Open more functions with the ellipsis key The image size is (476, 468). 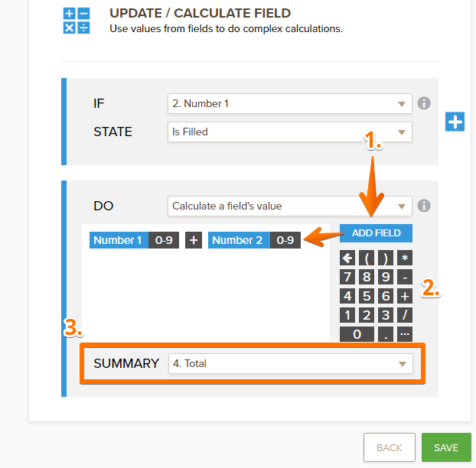405,333
